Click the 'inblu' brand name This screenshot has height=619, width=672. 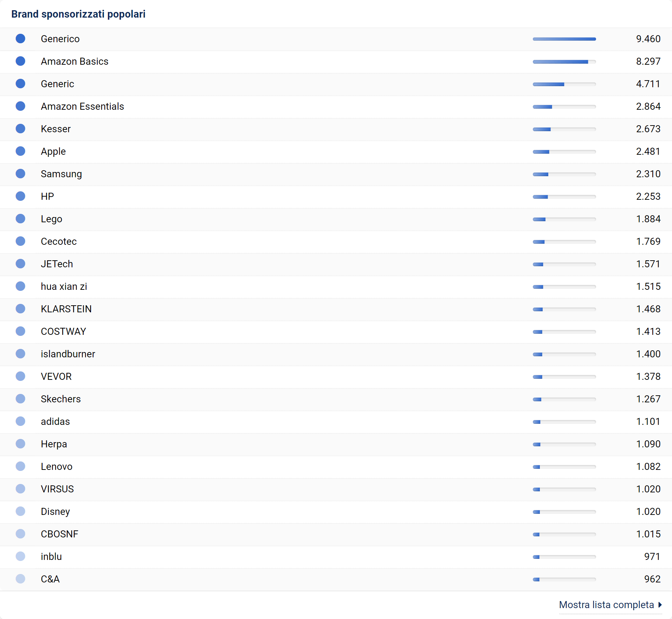(51, 556)
